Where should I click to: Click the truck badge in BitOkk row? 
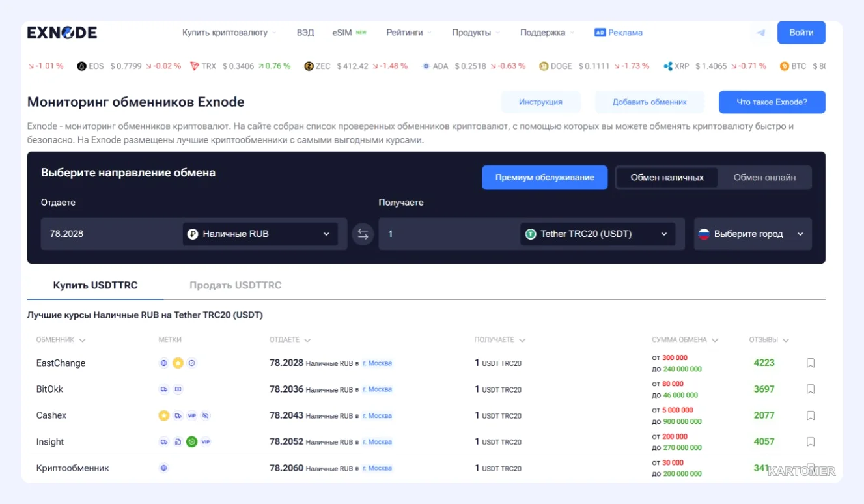[164, 389]
